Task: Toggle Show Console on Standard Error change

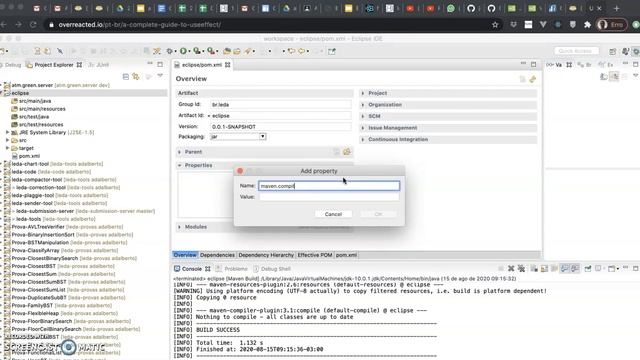Action: (x=575, y=268)
